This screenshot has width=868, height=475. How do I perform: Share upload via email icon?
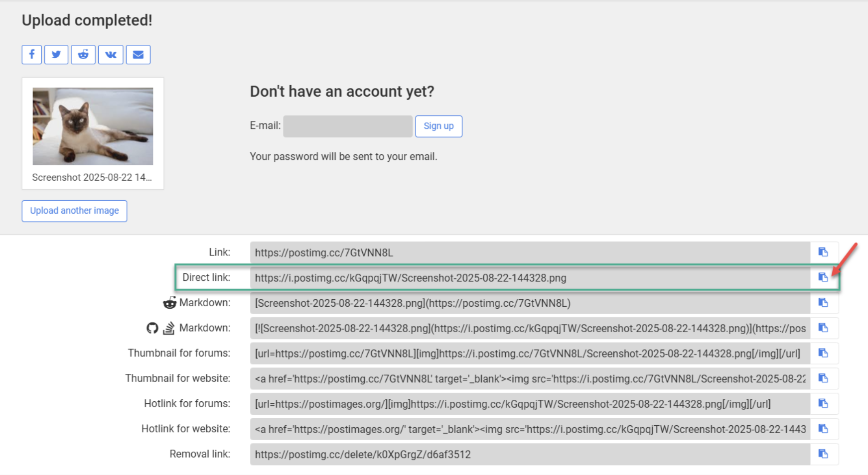click(x=138, y=54)
